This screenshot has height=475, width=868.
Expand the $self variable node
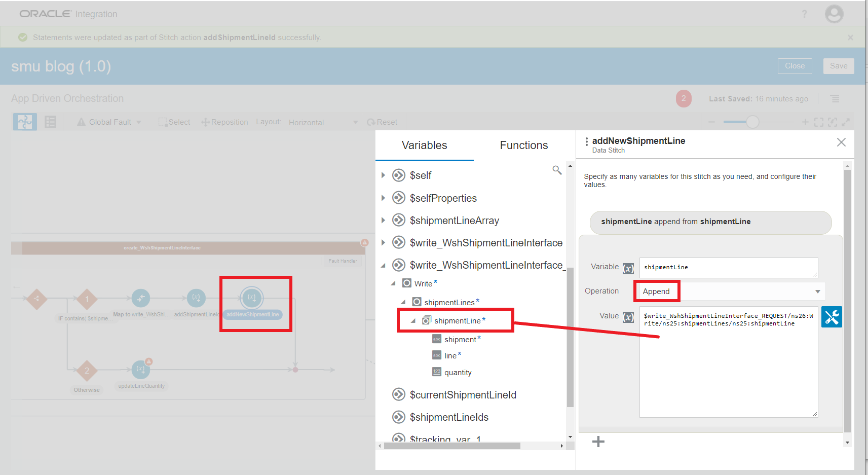click(x=383, y=175)
